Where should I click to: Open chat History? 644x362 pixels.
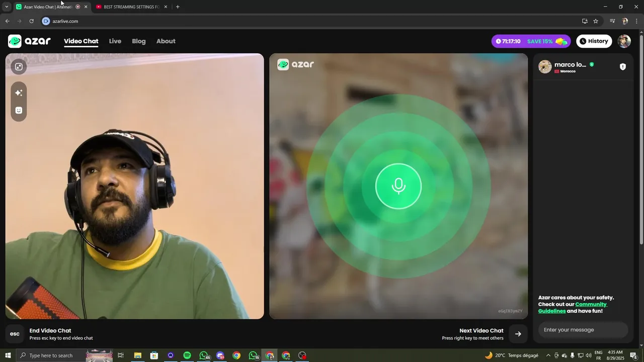pyautogui.click(x=594, y=41)
